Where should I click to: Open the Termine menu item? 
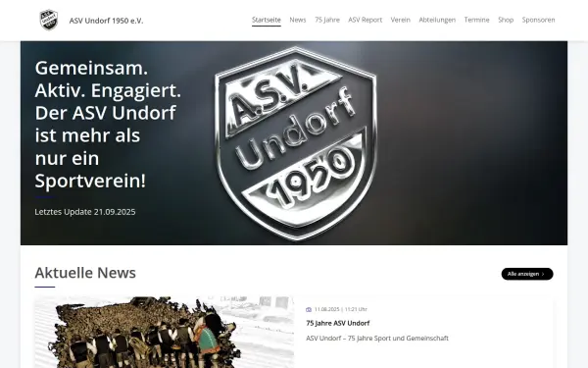(476, 20)
